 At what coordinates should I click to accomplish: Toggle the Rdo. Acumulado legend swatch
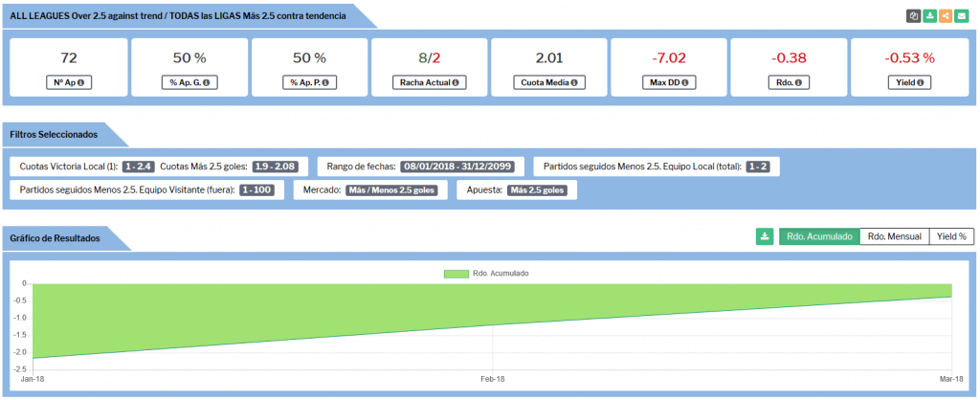456,274
